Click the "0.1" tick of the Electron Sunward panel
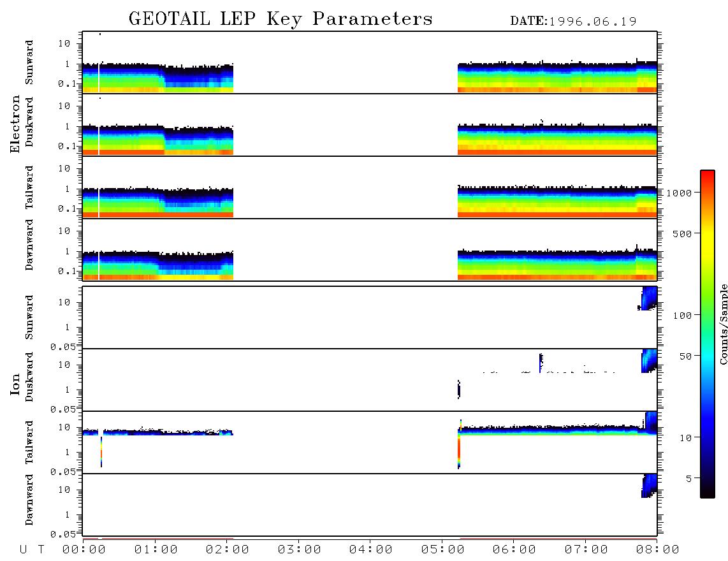 68,84
